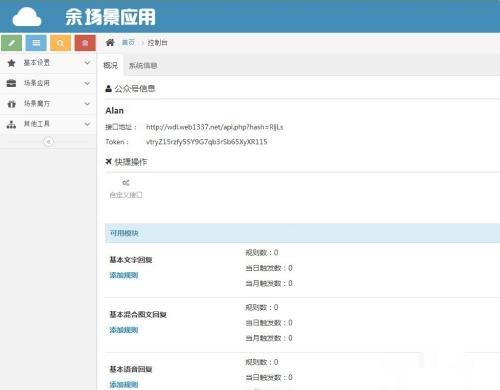The height and width of the screenshot is (390, 500).
Task: Click the 可用模块 panel header
Action: [x=302, y=233]
